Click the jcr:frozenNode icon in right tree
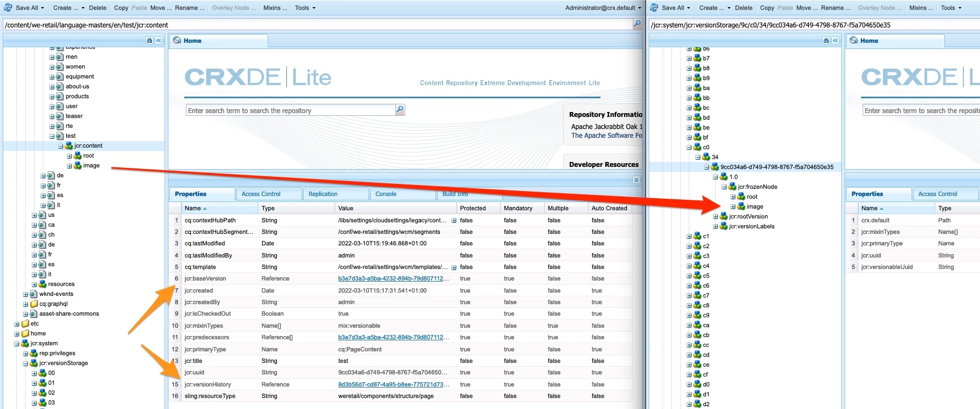This screenshot has height=409, width=980. 733,187
